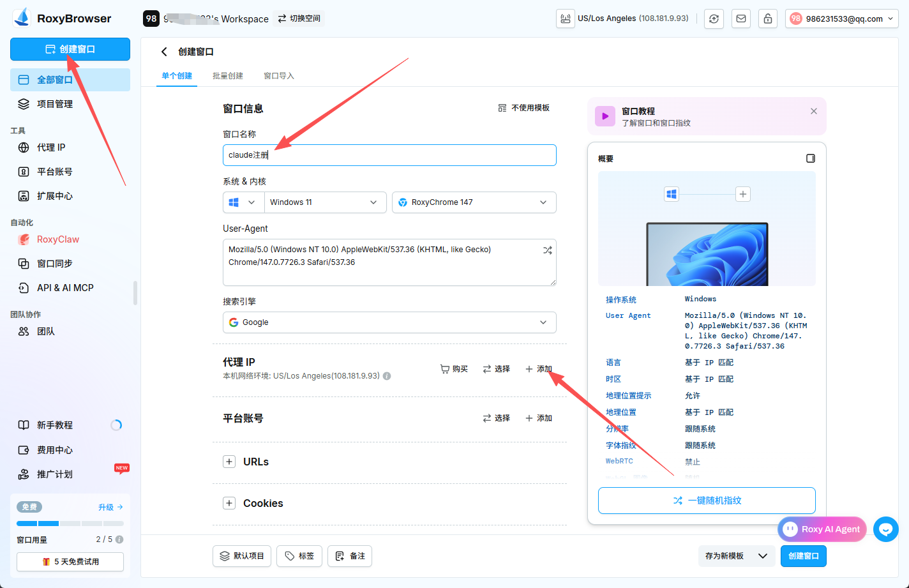Open the Google search engine dropdown
This screenshot has width=909, height=588.
[389, 322]
